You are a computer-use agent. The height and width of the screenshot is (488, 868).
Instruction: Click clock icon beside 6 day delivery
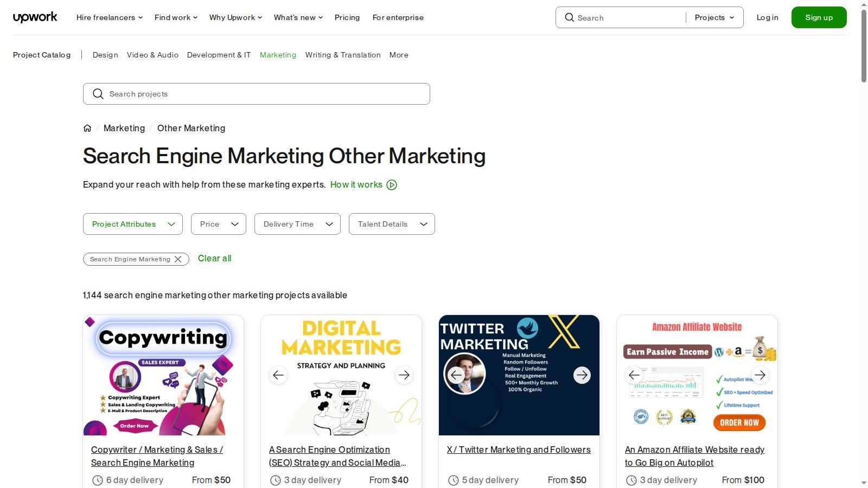tap(98, 480)
